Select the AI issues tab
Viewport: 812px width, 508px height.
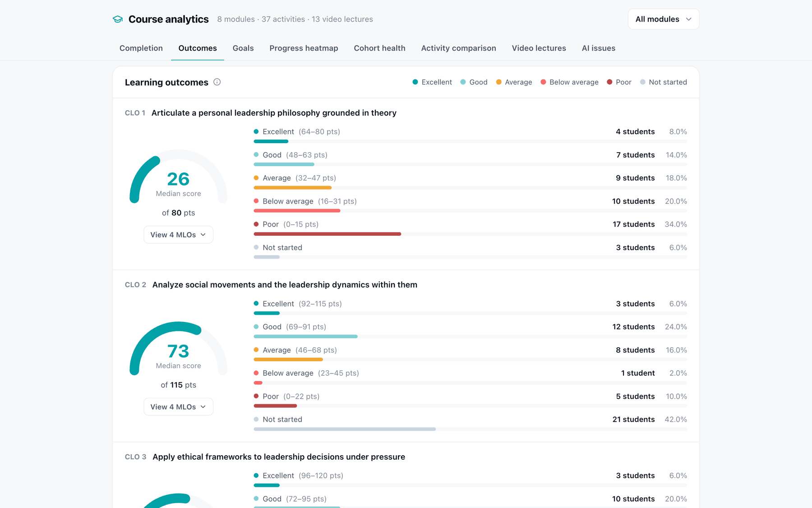[x=598, y=48]
